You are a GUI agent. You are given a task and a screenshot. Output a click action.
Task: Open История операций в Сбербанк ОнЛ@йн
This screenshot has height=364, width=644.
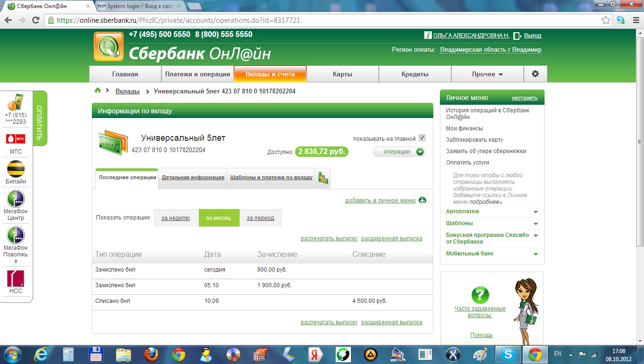pyautogui.click(x=488, y=114)
